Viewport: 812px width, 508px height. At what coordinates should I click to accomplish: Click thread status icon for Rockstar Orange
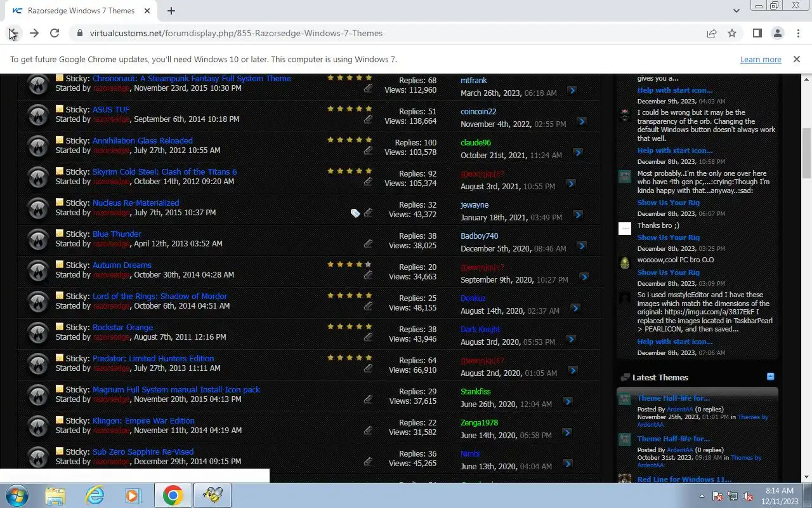[38, 333]
